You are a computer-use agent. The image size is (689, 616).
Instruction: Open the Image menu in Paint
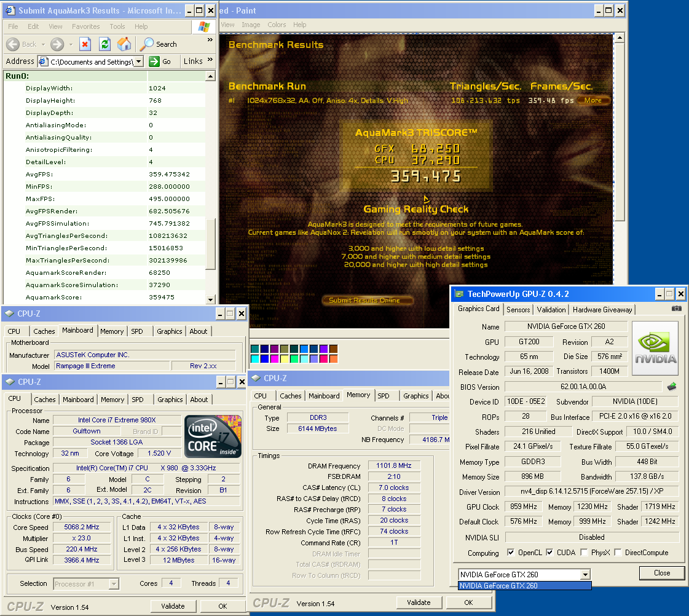tap(251, 25)
